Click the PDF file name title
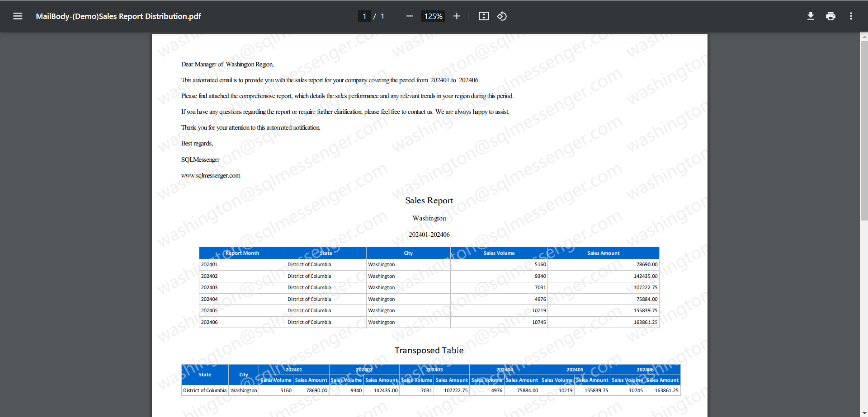 pos(118,16)
